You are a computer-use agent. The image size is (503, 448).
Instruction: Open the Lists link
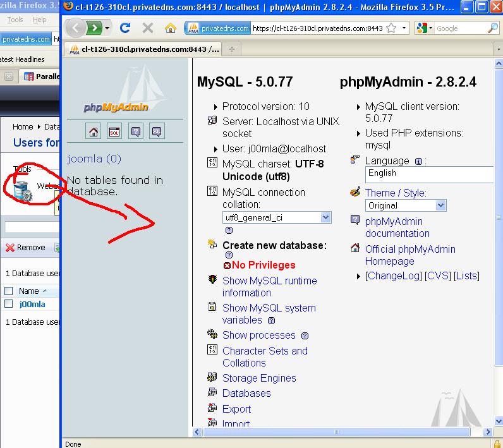[x=466, y=275]
